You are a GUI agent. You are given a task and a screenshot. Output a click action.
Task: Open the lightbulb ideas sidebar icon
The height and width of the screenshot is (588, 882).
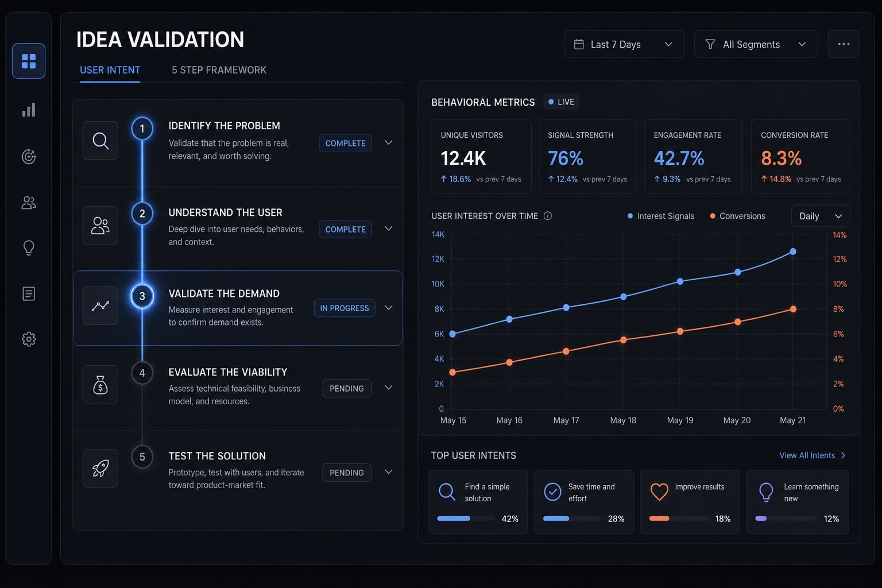point(29,247)
